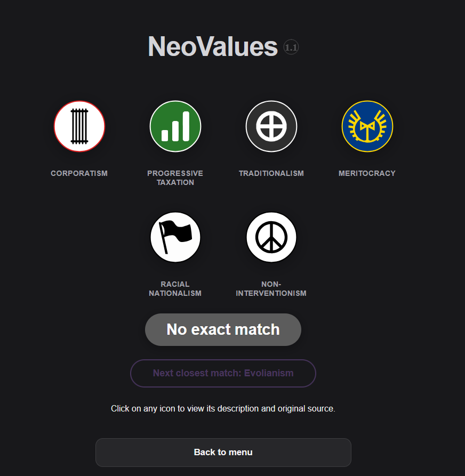
Task: Select the PROGRESSIVE TAXATION text label
Action: tap(175, 178)
